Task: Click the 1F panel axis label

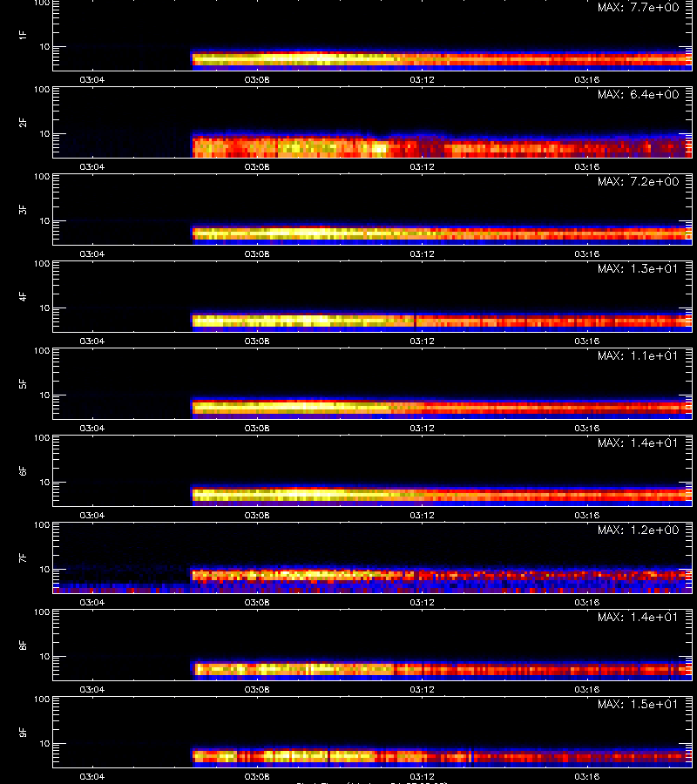Action: coord(23,36)
